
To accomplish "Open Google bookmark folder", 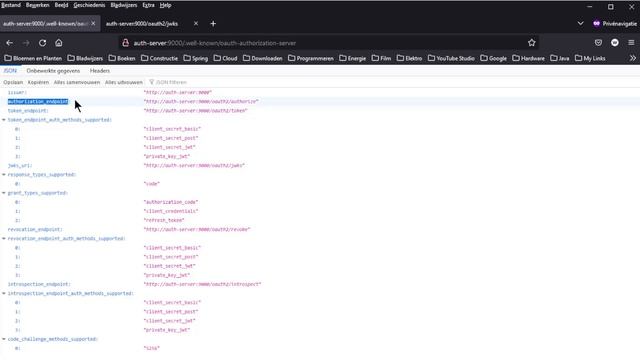I will (x=493, y=58).
